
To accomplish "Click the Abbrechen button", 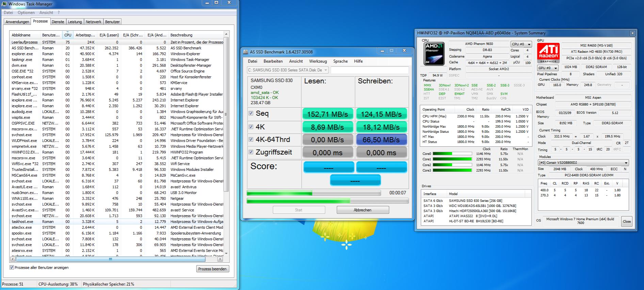I will point(363,210).
